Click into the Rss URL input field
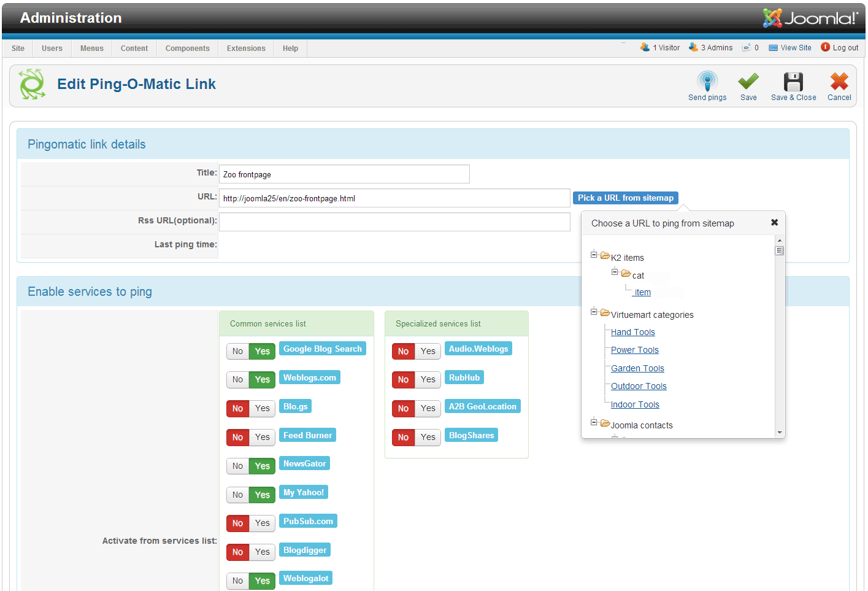The height and width of the screenshot is (591, 868). click(x=394, y=222)
